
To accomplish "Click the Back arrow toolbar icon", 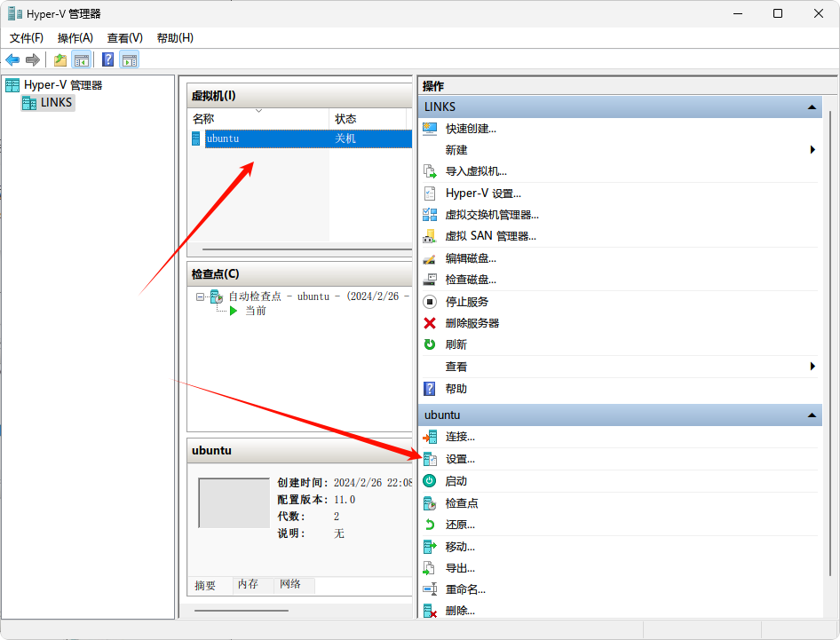I will (12, 60).
